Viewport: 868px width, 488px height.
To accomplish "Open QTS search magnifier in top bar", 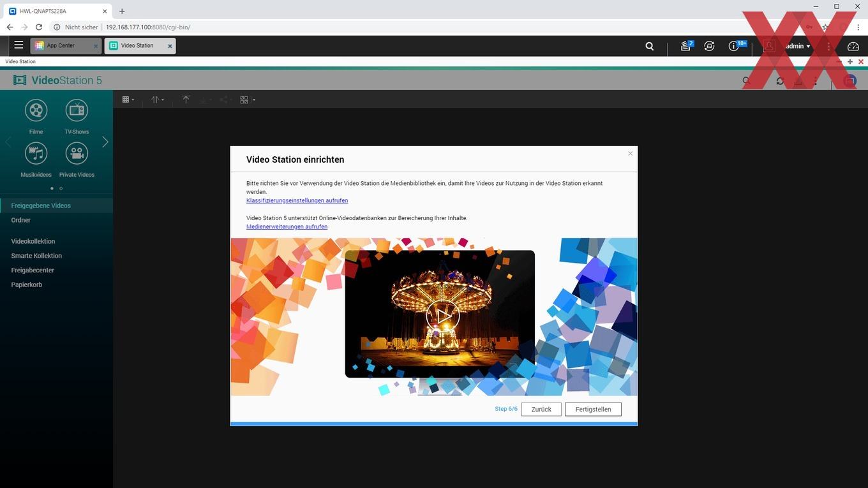I will coord(650,46).
